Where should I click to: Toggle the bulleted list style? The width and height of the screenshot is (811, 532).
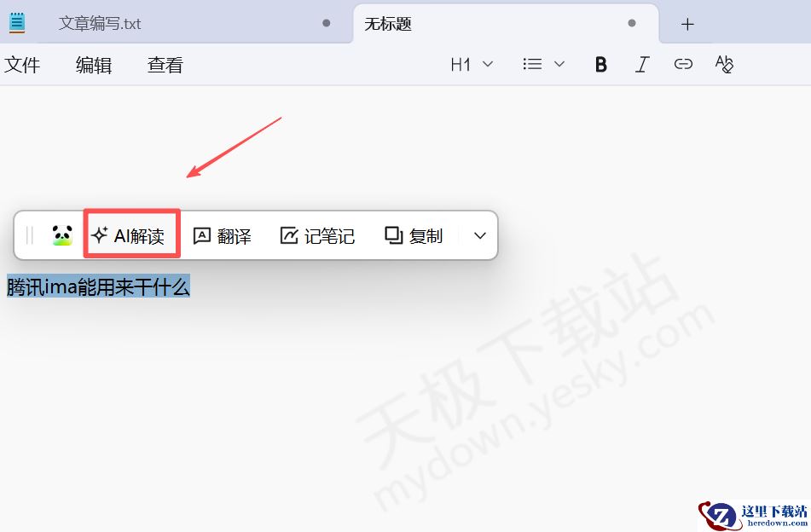[531, 64]
